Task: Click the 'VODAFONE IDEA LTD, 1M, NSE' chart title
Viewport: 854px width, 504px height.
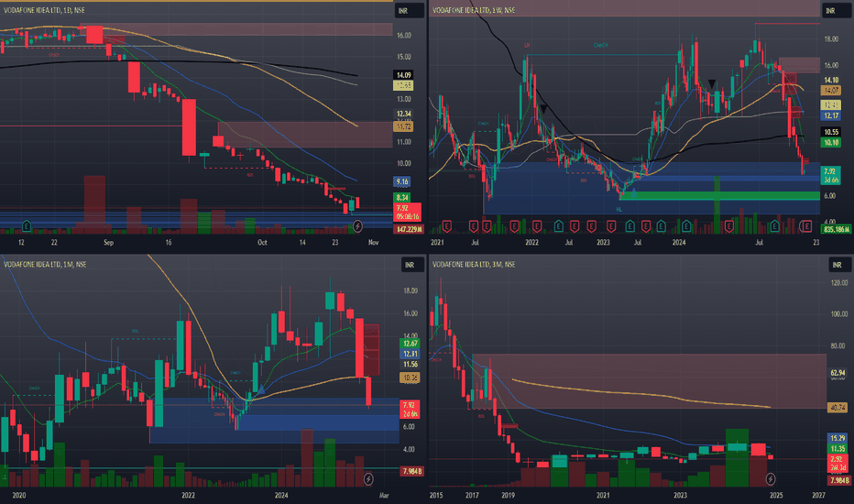Action: pos(45,264)
